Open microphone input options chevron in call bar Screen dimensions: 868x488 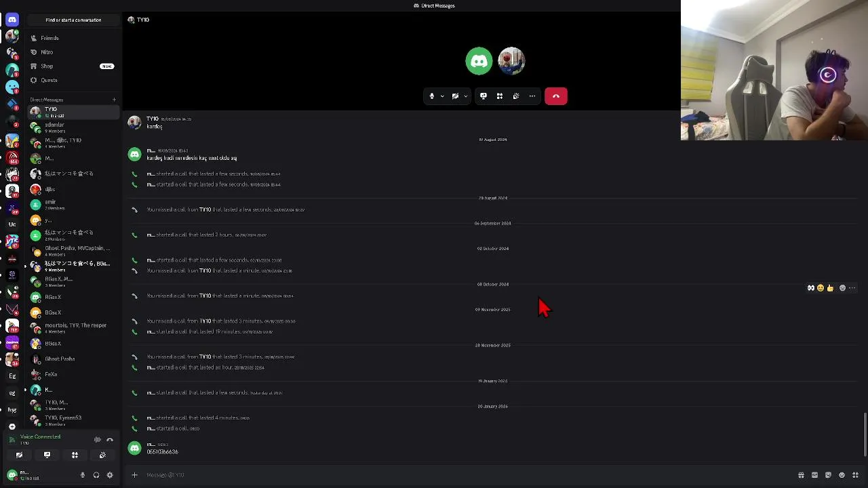tap(442, 96)
